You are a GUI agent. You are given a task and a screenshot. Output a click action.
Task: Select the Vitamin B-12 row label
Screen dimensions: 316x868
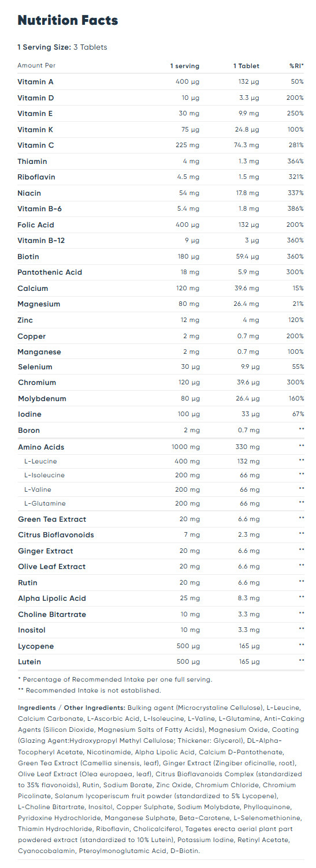point(41,241)
